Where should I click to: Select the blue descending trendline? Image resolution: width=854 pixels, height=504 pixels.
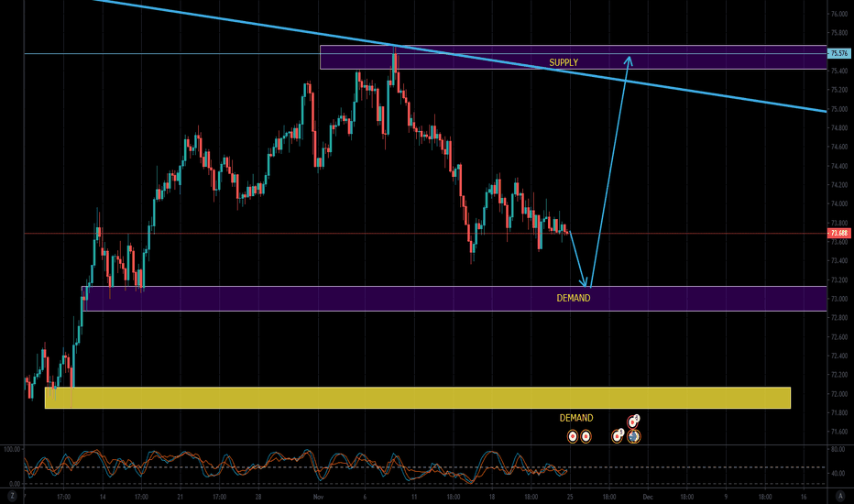pos(715,90)
